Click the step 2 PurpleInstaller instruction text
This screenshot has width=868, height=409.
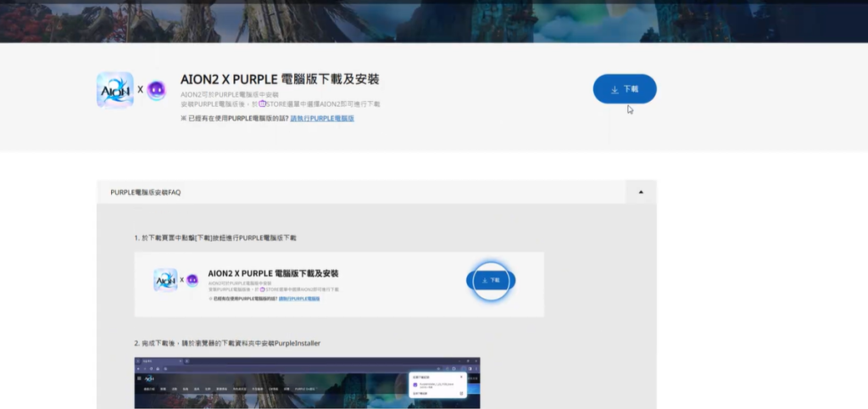coord(226,343)
